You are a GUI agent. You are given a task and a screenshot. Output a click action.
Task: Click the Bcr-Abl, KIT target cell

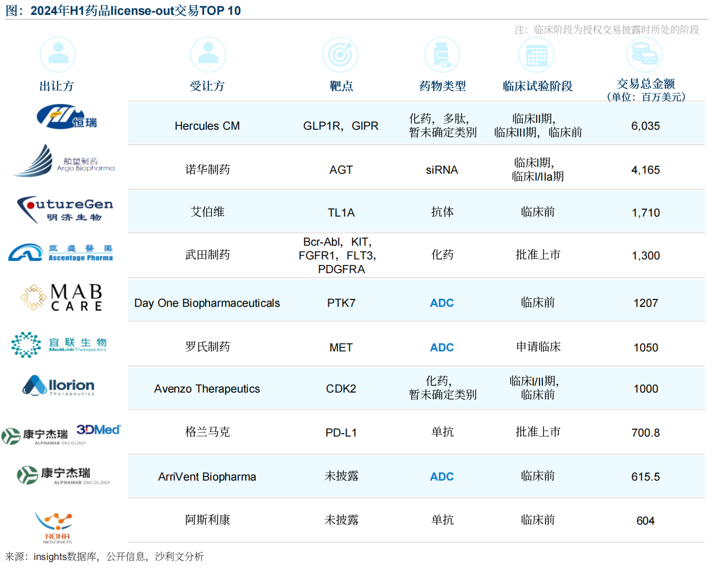coord(337,255)
